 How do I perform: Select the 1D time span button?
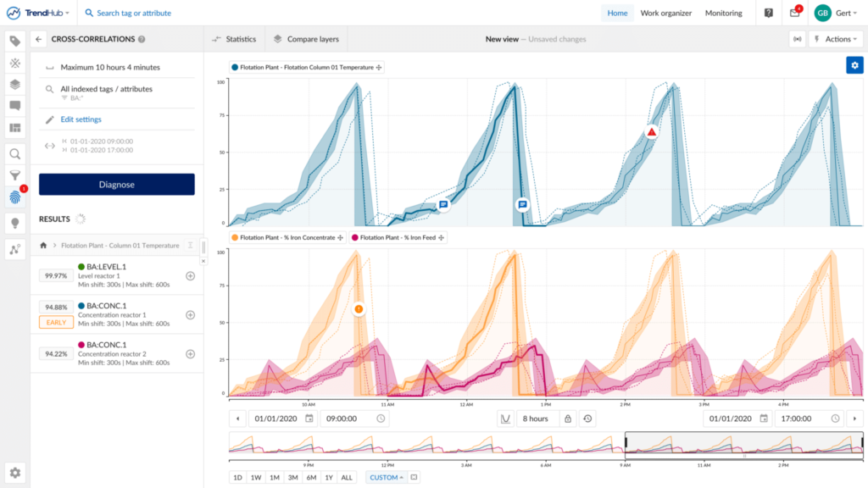point(237,478)
